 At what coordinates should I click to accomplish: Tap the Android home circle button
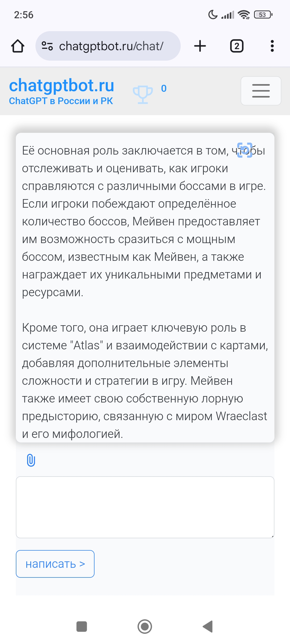click(x=145, y=627)
